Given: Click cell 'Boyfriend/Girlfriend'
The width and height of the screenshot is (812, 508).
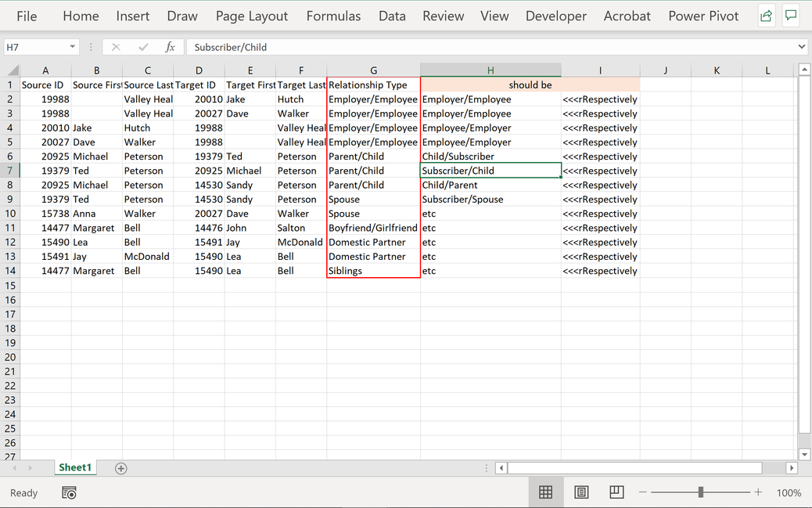Looking at the screenshot, I should [x=373, y=228].
